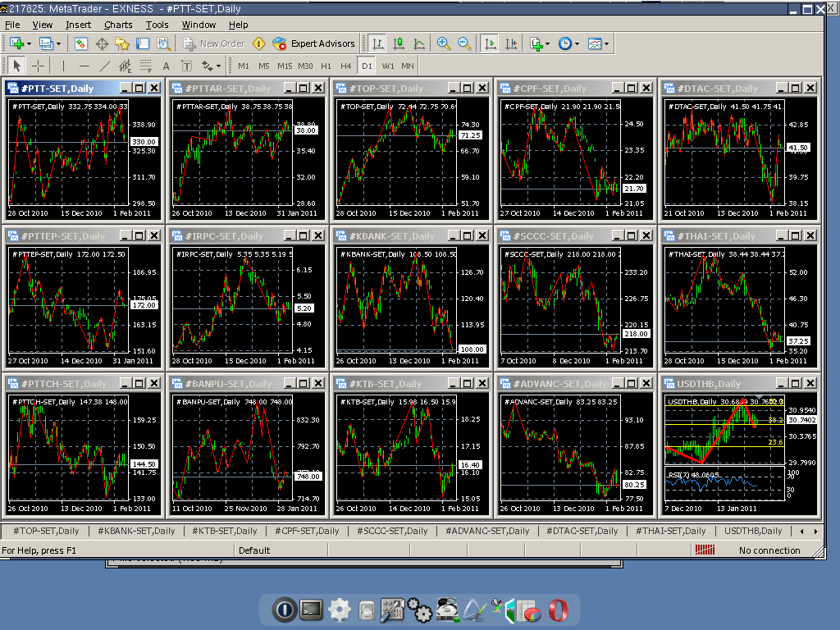The image size is (840, 630).
Task: Select the H4 timeframe button
Action: [345, 66]
